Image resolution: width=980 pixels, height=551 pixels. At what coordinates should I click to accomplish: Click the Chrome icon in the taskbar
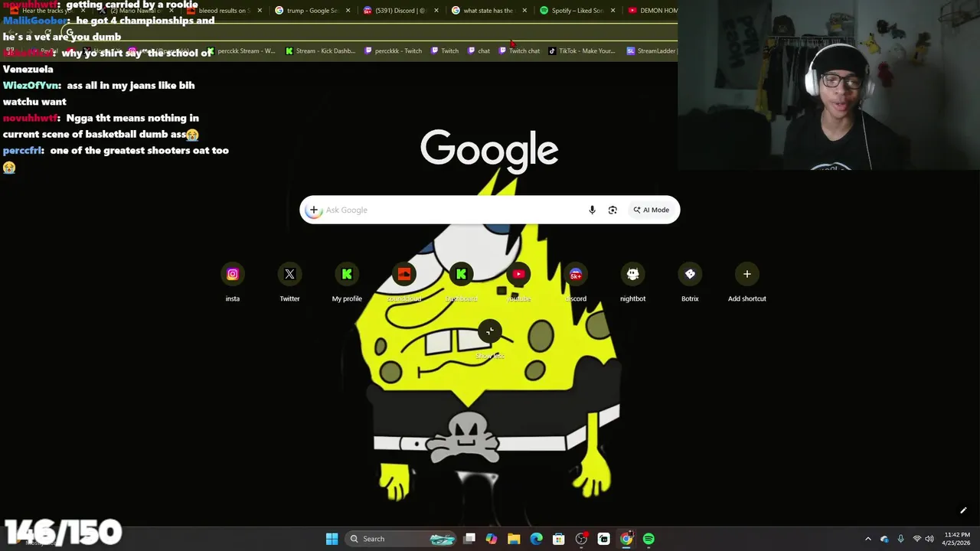click(626, 539)
